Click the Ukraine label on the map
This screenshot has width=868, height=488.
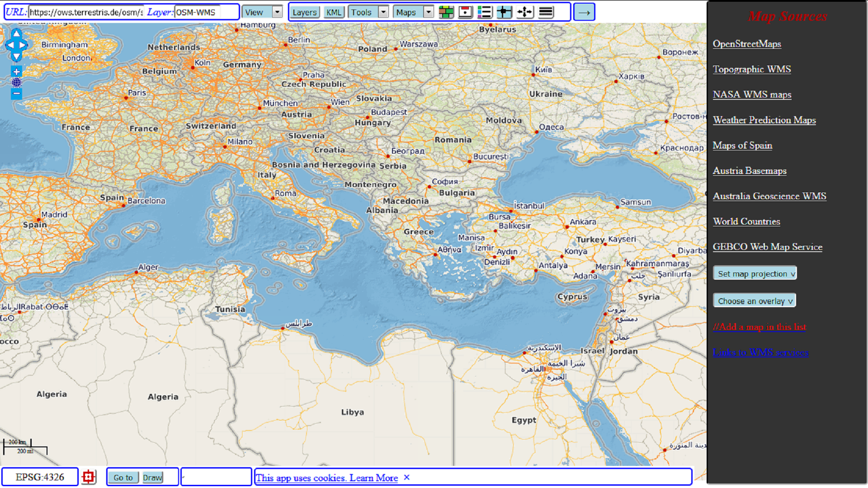click(x=546, y=94)
